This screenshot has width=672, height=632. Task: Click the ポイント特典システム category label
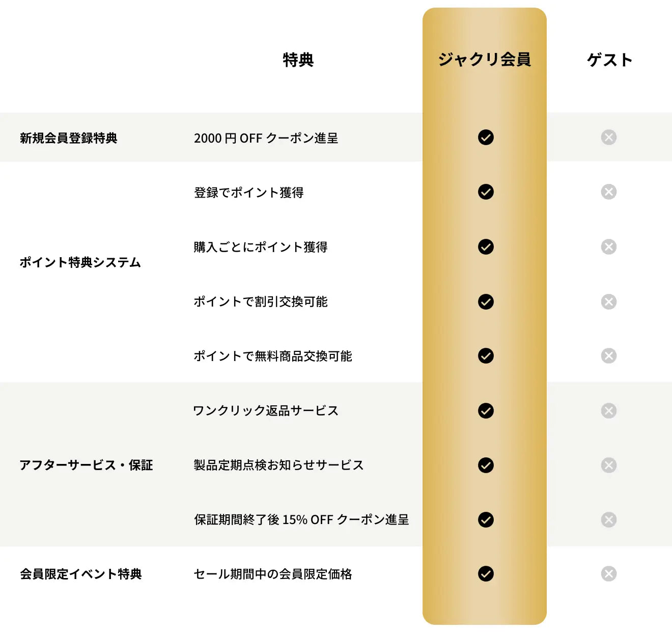[x=80, y=262]
